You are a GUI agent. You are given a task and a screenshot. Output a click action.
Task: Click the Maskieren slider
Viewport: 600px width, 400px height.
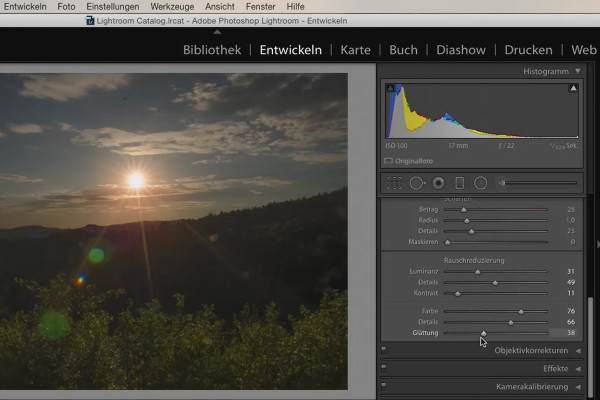coord(496,242)
